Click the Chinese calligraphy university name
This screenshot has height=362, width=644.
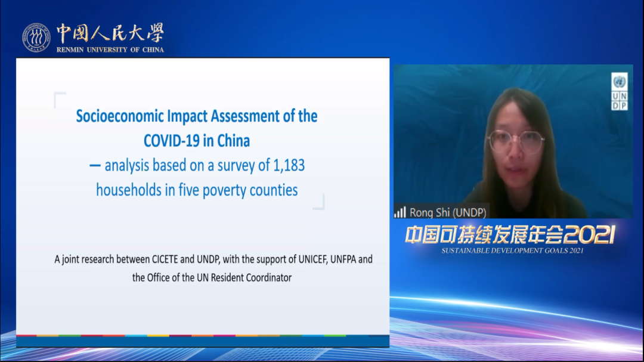(x=110, y=33)
